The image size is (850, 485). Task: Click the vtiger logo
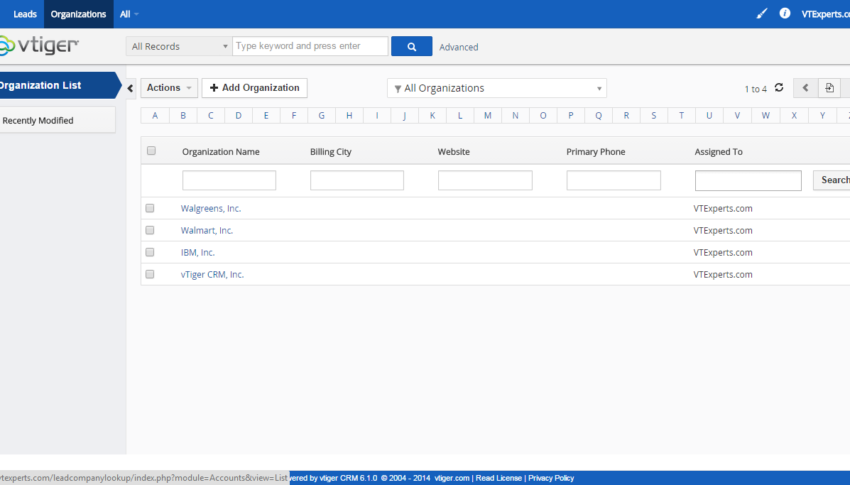tap(39, 46)
